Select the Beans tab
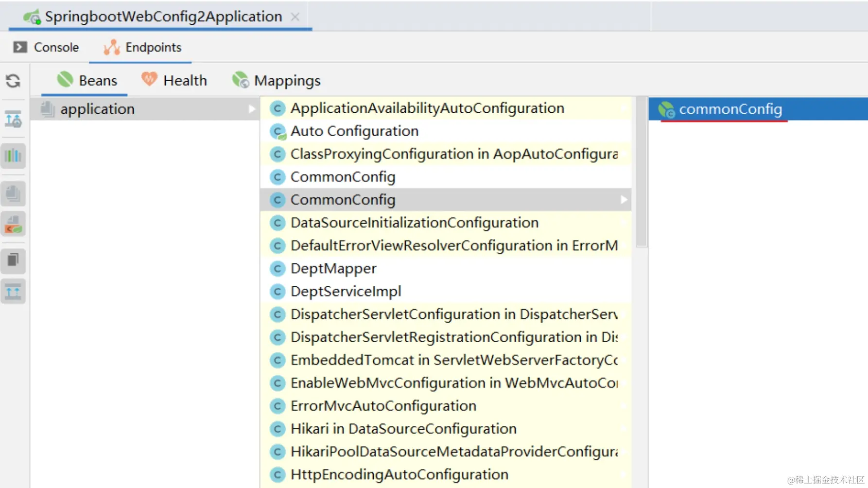The height and width of the screenshot is (488, 868). pyautogui.click(x=87, y=80)
